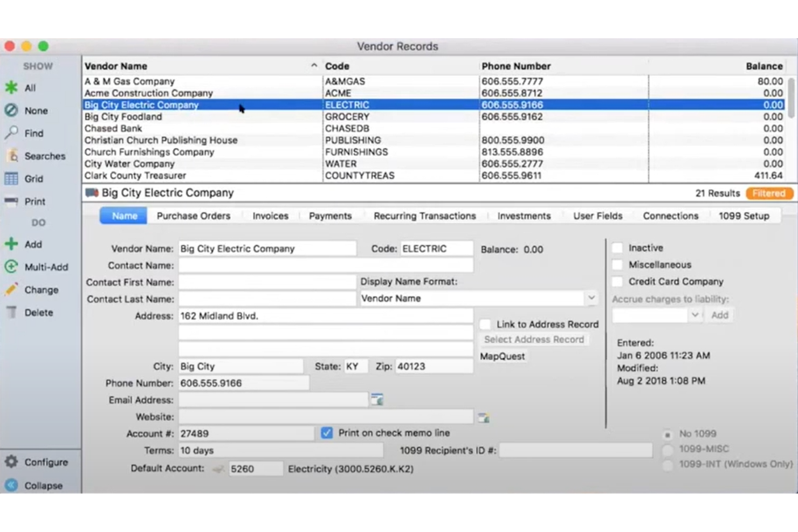Check Link to Address Record
Viewport: 798px width, 532px height.
point(485,324)
